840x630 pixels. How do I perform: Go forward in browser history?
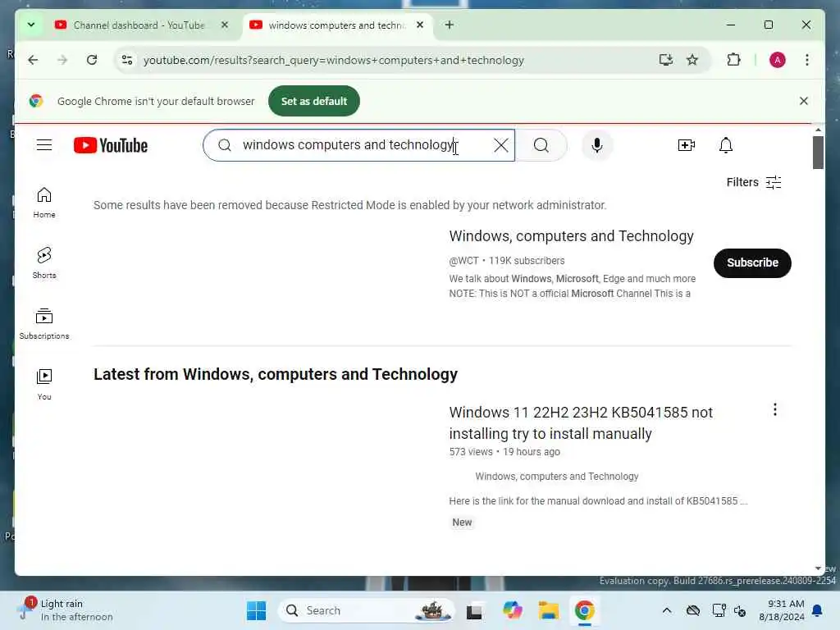coord(62,60)
